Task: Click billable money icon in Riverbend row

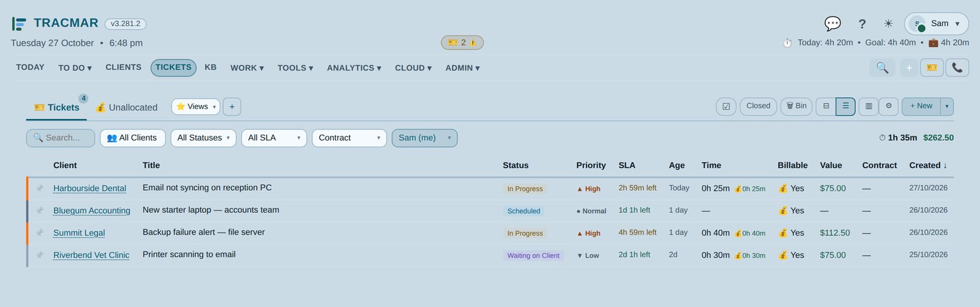Action: click(x=783, y=255)
